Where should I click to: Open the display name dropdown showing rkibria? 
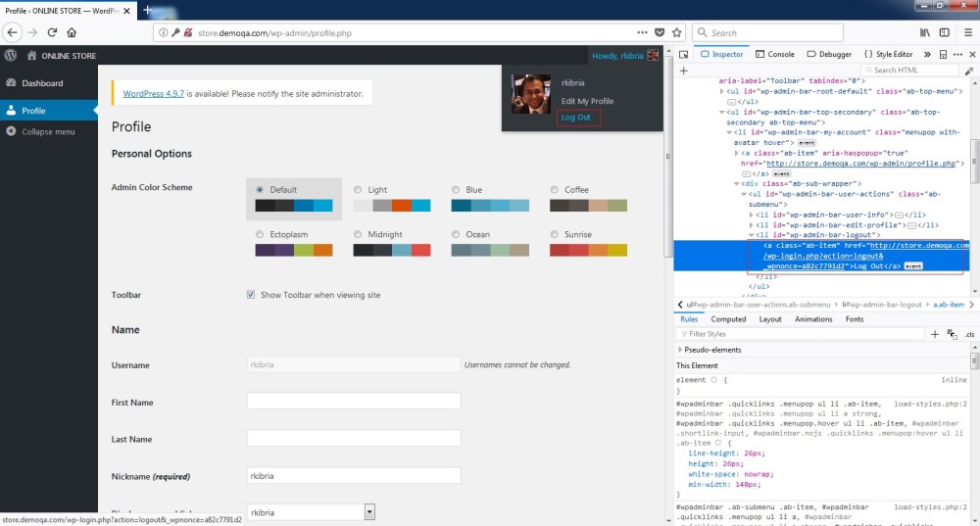(311, 511)
